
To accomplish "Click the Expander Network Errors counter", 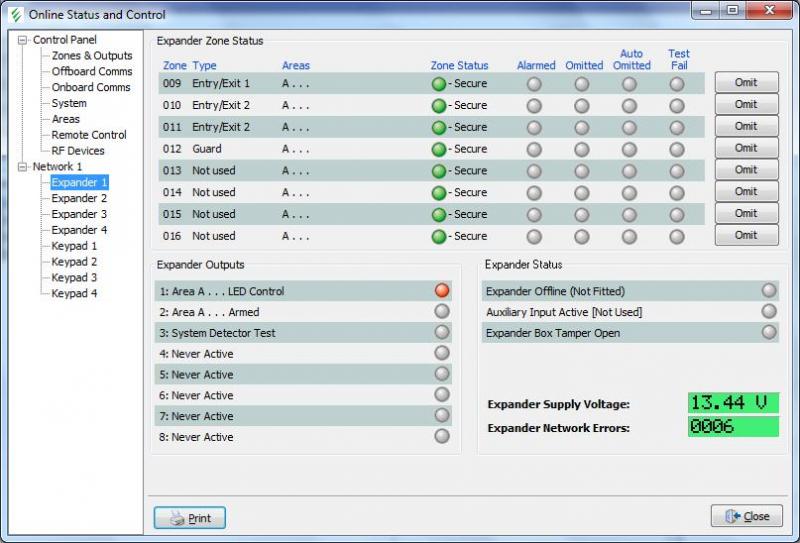I will (732, 427).
